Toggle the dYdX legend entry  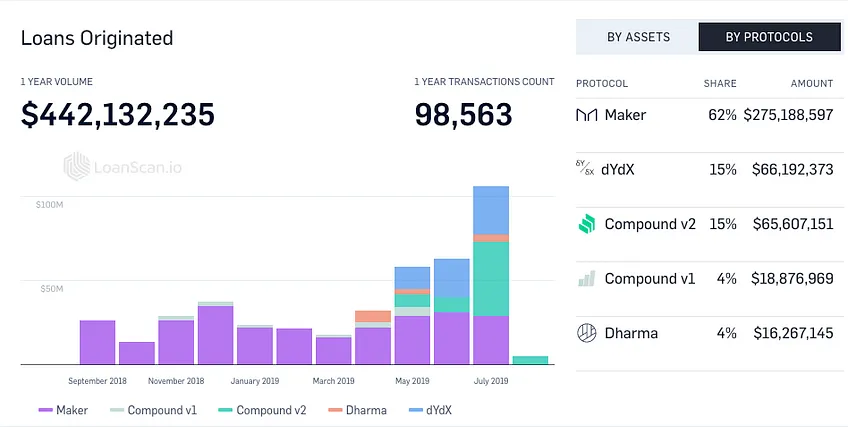pyautogui.click(x=430, y=410)
